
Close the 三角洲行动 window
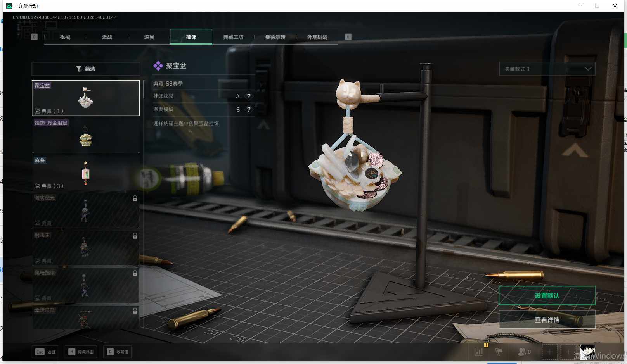[615, 6]
